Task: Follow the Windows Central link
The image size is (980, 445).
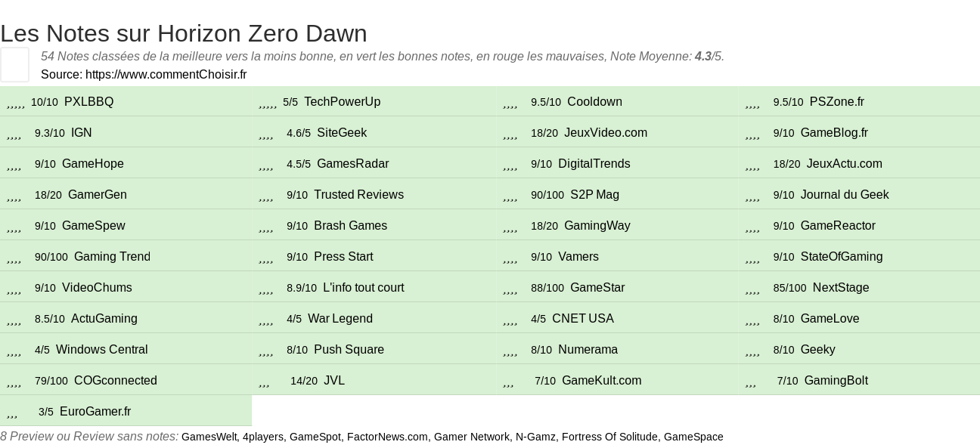Action: click(102, 350)
